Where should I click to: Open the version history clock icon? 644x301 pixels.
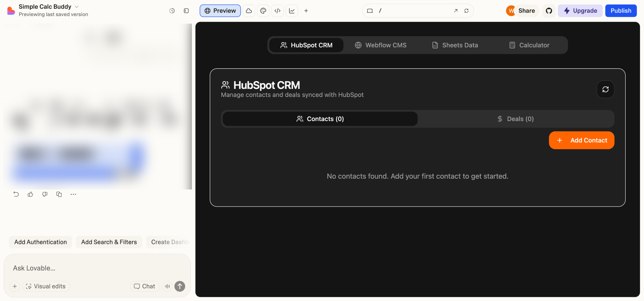point(172,11)
